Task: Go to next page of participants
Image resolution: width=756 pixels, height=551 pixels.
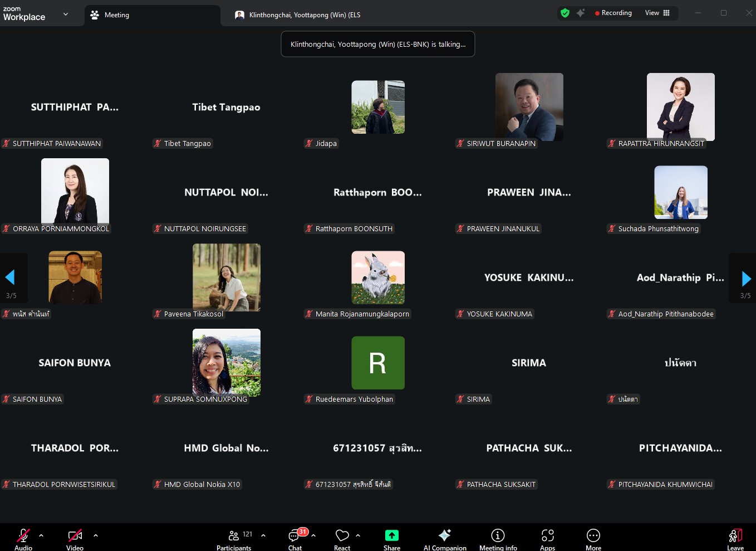Action: [746, 278]
